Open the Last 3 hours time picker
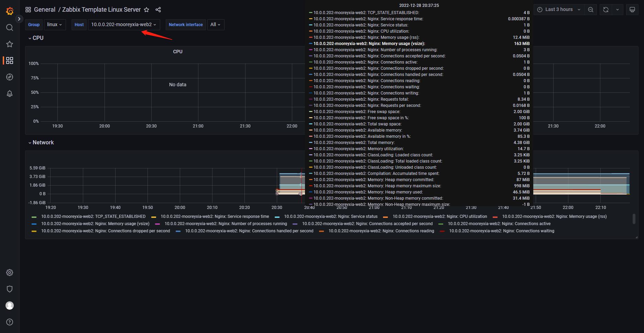This screenshot has height=333, width=644. tap(559, 10)
